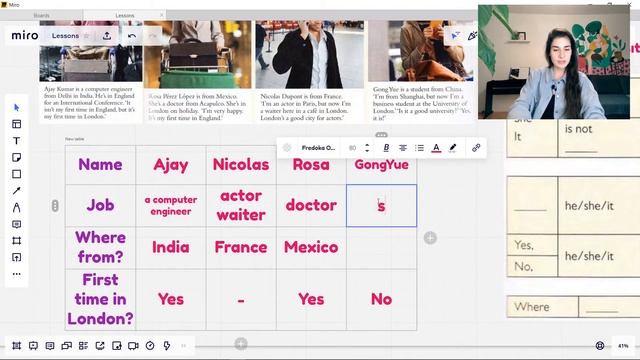
Task: Open the Lessons board title
Action: (65, 36)
